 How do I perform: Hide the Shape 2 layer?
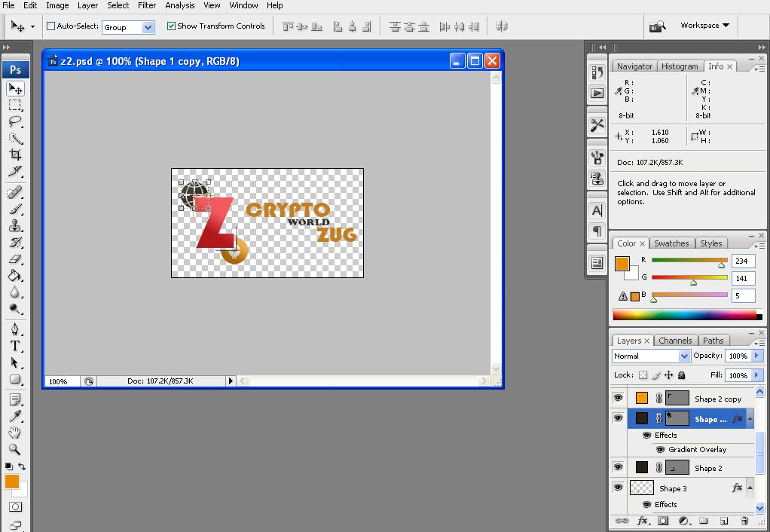pos(619,467)
